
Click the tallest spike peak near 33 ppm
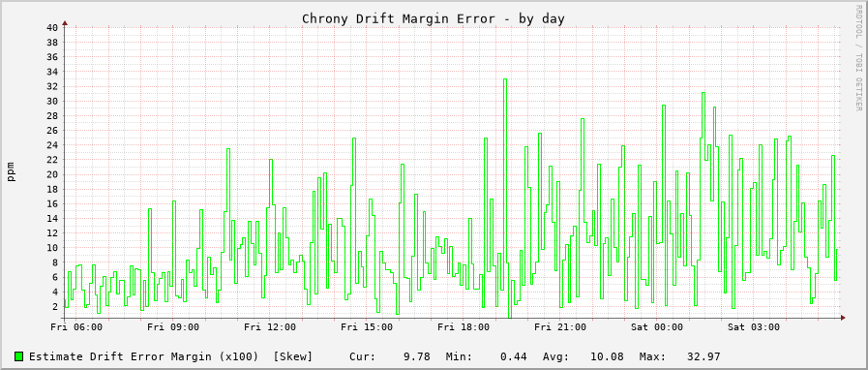coord(505,79)
